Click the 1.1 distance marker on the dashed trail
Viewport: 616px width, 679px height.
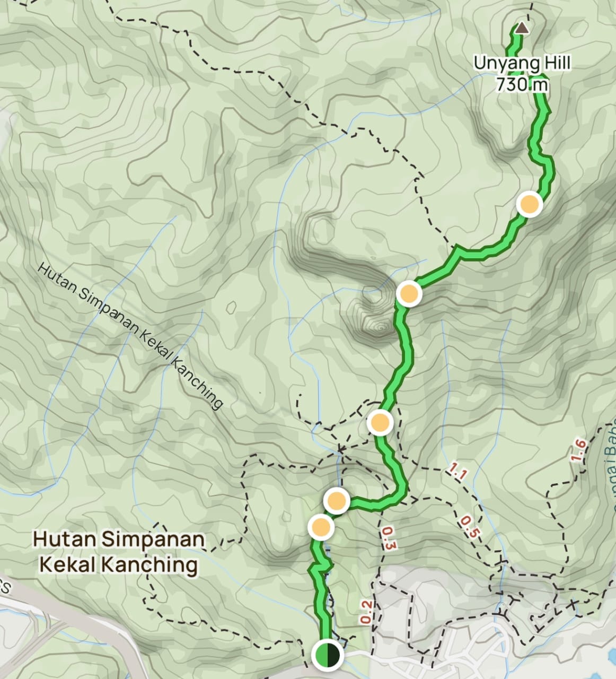click(x=456, y=471)
